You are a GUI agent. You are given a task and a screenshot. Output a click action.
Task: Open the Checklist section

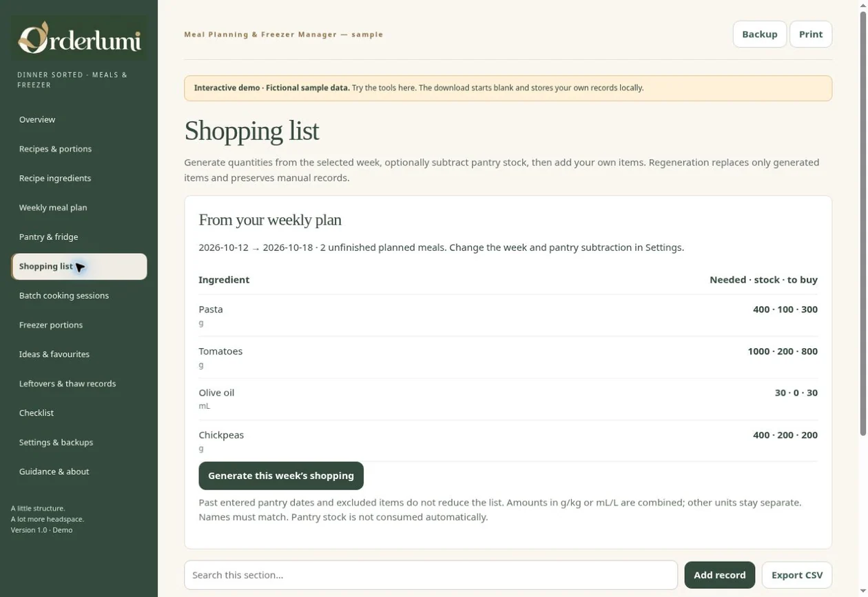(79, 413)
